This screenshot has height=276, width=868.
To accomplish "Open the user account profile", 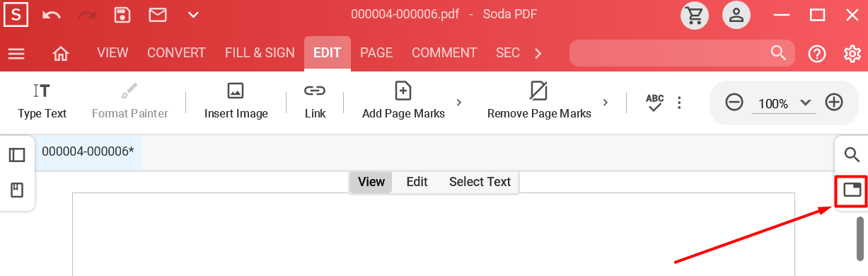I will pos(737,15).
